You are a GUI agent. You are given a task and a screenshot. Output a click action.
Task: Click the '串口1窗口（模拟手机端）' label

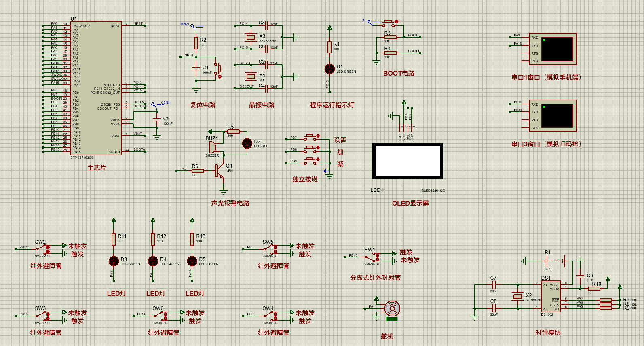click(x=546, y=77)
